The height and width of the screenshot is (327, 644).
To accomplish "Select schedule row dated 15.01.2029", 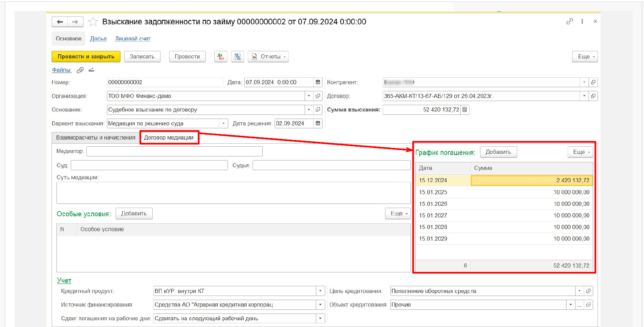I will (x=504, y=238).
